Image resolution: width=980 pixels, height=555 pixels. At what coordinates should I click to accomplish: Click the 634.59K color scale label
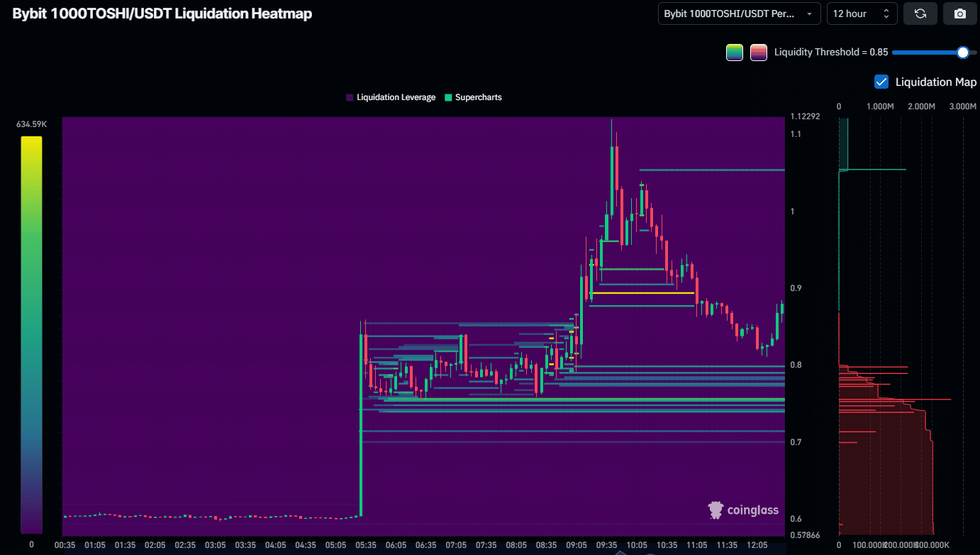32,124
